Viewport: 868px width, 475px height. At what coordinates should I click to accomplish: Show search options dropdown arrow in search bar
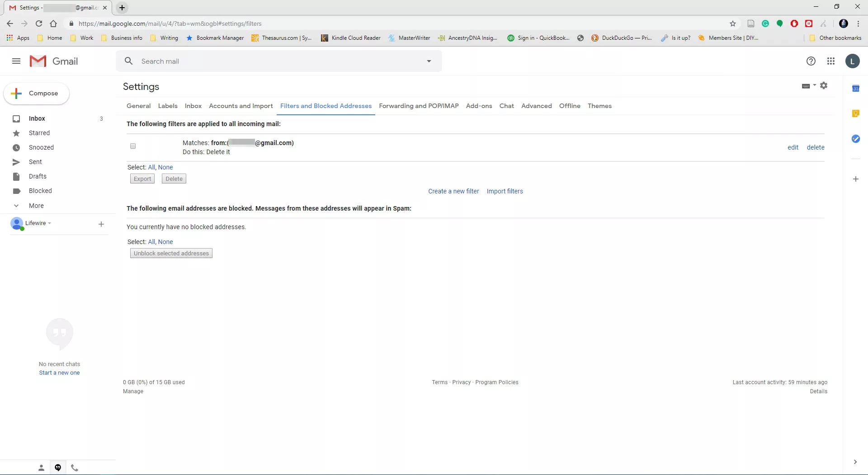[429, 61]
